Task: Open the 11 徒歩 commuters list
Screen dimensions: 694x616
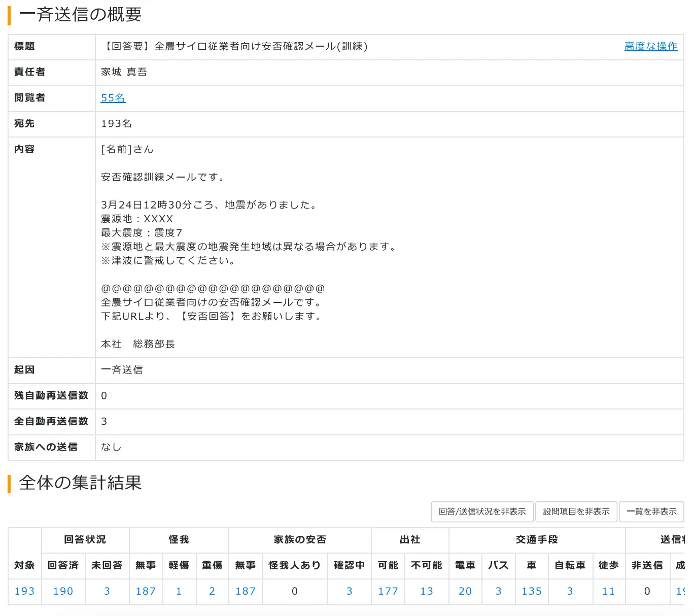Action: (x=608, y=591)
